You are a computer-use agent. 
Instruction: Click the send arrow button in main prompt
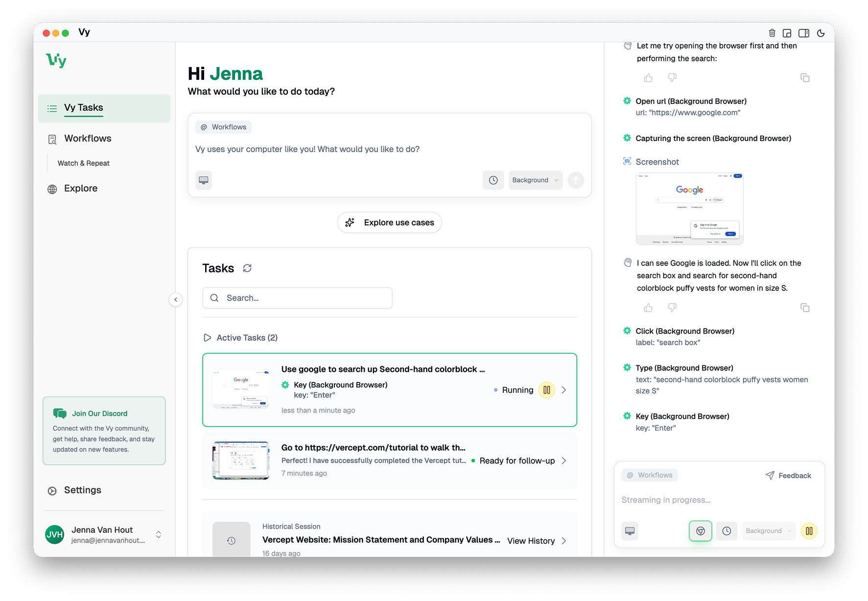[576, 180]
